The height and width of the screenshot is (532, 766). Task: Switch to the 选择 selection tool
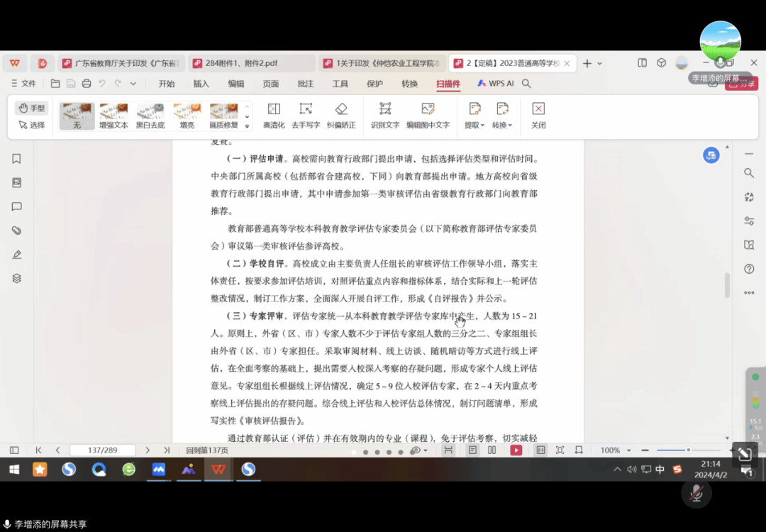point(32,125)
